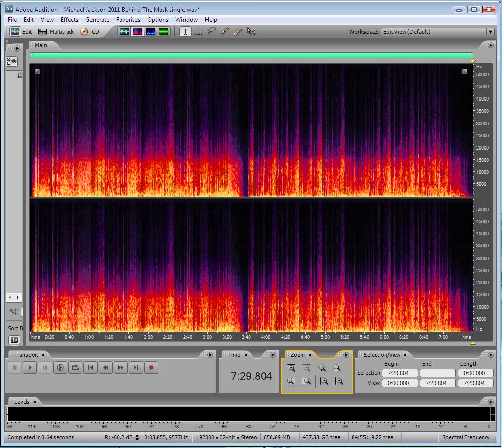Pick the Spot Healing Brush tool
Viewport: 502px width, 448px height.
click(238, 32)
